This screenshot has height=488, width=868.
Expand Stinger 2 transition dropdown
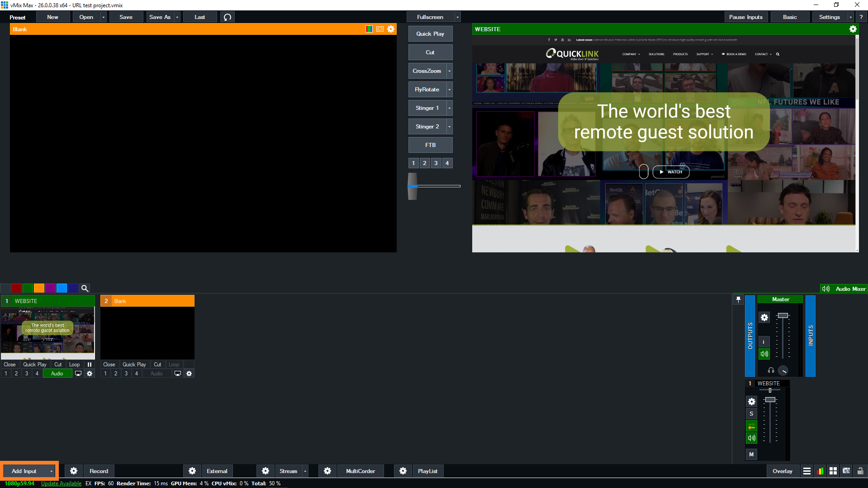449,127
